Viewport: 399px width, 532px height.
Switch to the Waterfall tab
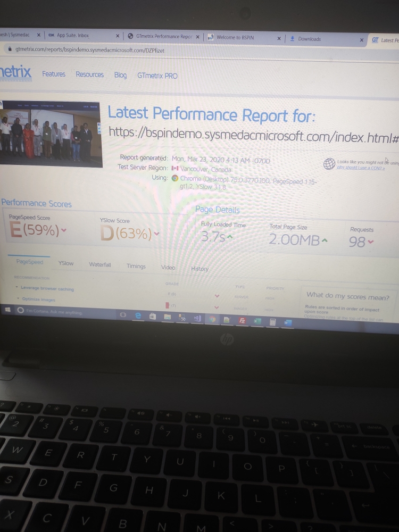click(100, 264)
